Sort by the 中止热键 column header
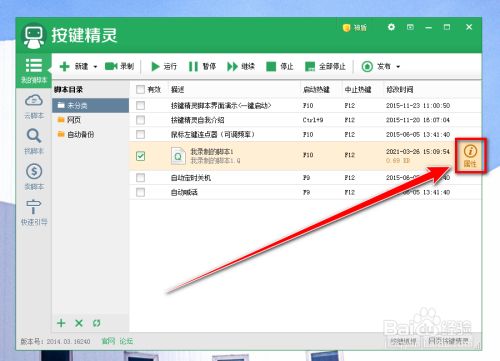Viewport: 500px width, 361px height. point(358,89)
